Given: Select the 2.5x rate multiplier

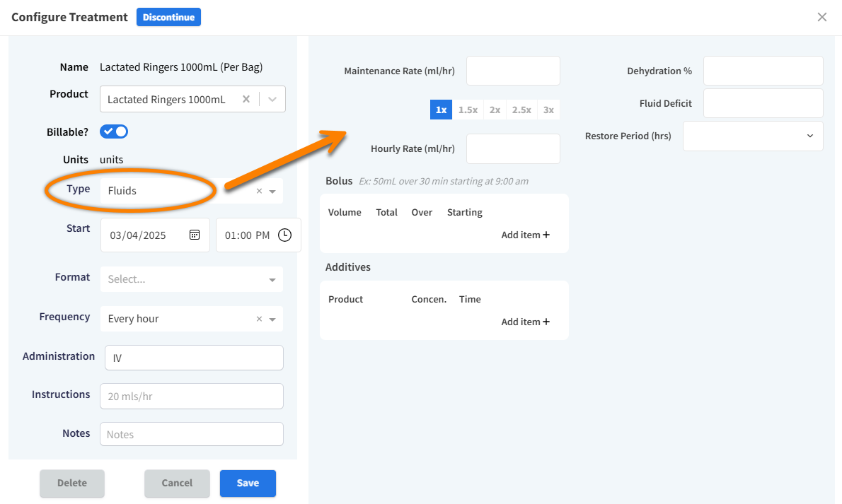Looking at the screenshot, I should 521,110.
